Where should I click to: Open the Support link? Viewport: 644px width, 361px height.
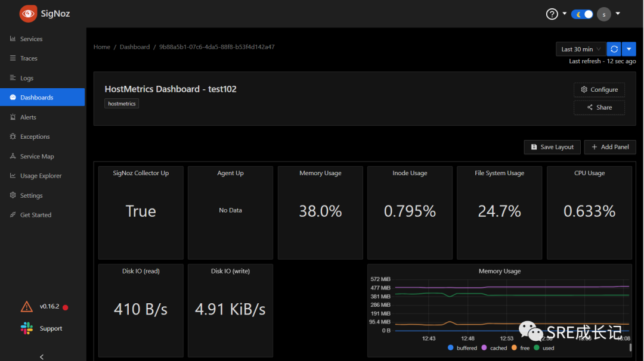(51, 329)
